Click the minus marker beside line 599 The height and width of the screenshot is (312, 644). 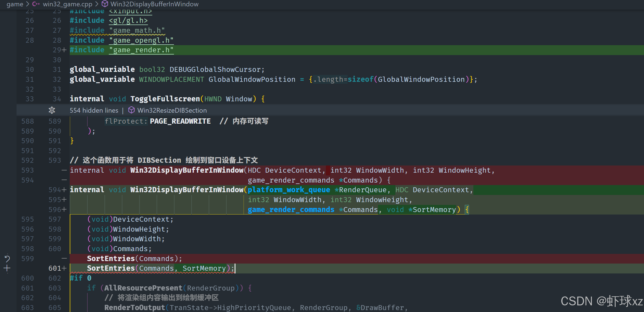pyautogui.click(x=64, y=258)
